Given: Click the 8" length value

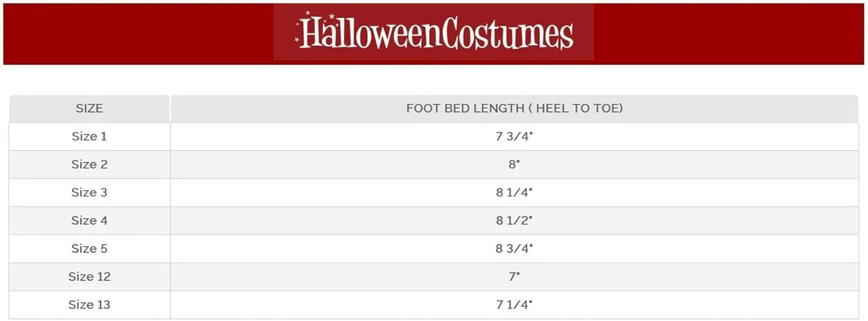Looking at the screenshot, I should tap(514, 164).
